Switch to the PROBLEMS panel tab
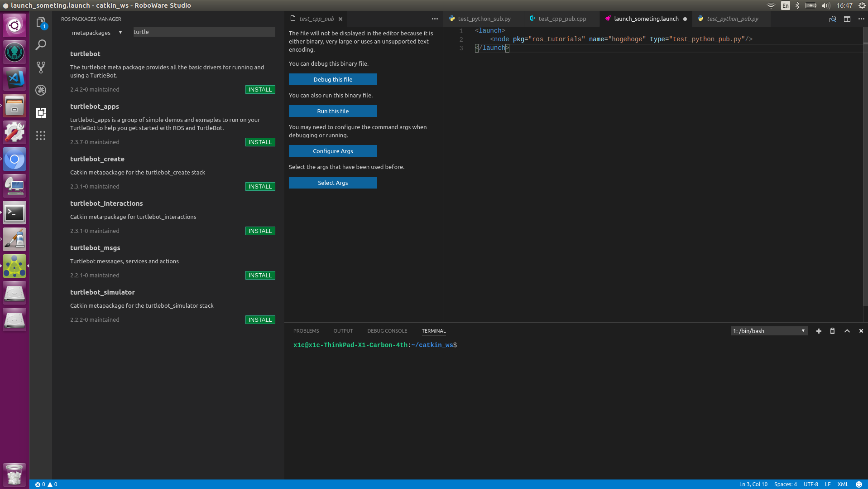Viewport: 868px width, 489px height. [306, 331]
